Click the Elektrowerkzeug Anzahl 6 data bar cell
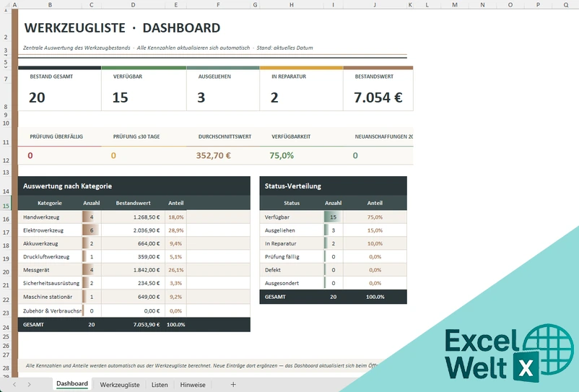Viewport: 579px width, 392px height. [x=92, y=230]
